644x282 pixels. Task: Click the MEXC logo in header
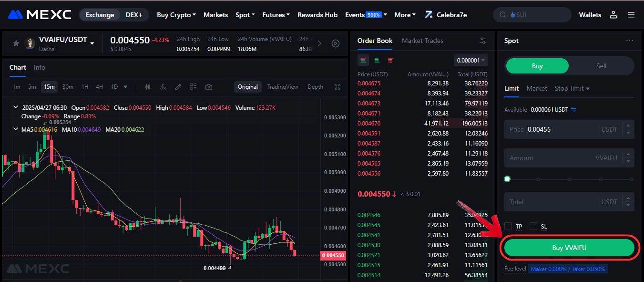(x=40, y=15)
